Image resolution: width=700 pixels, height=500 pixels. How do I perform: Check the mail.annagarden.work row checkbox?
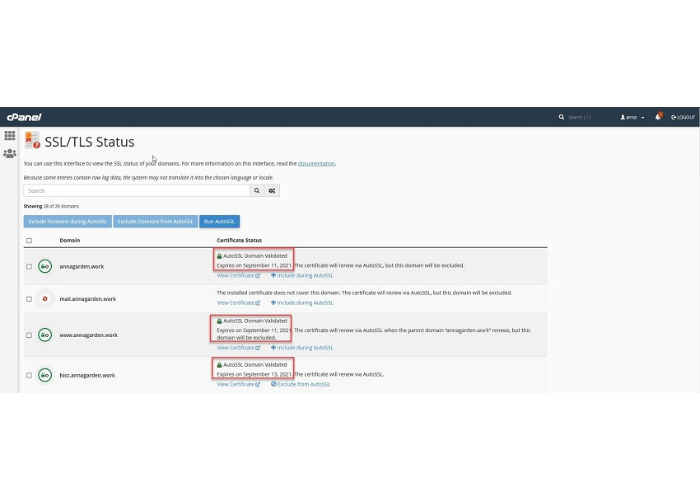click(29, 298)
